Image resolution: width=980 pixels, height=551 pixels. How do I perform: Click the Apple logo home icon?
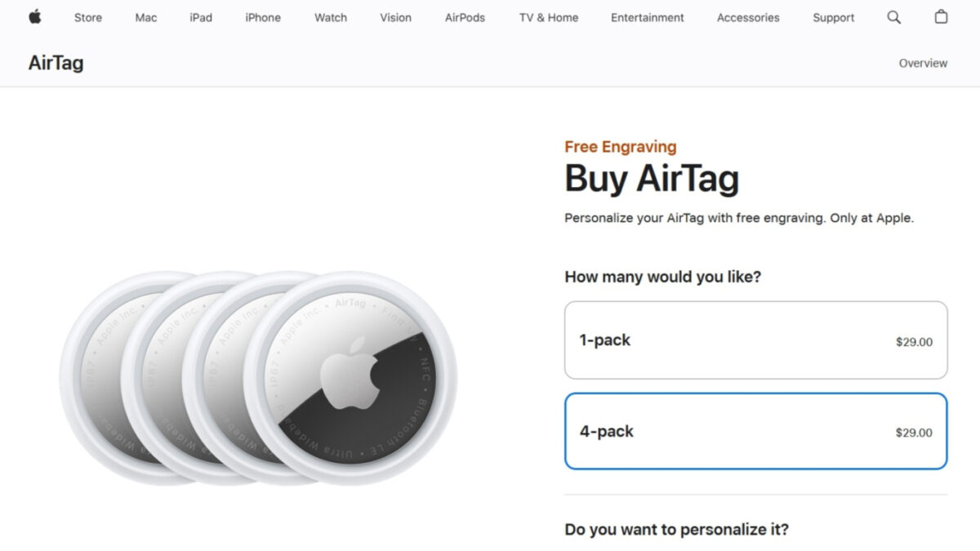pyautogui.click(x=35, y=17)
